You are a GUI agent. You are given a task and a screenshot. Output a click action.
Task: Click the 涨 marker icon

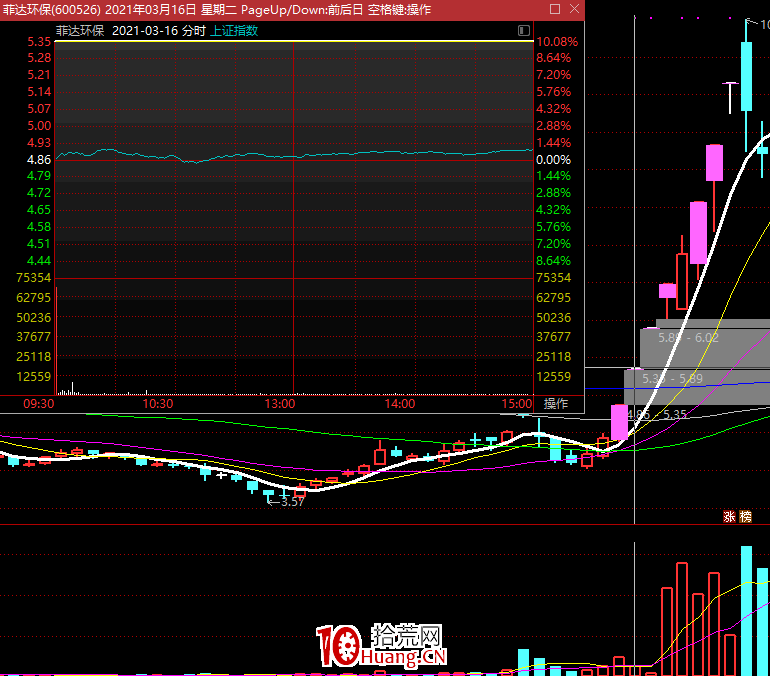(729, 517)
